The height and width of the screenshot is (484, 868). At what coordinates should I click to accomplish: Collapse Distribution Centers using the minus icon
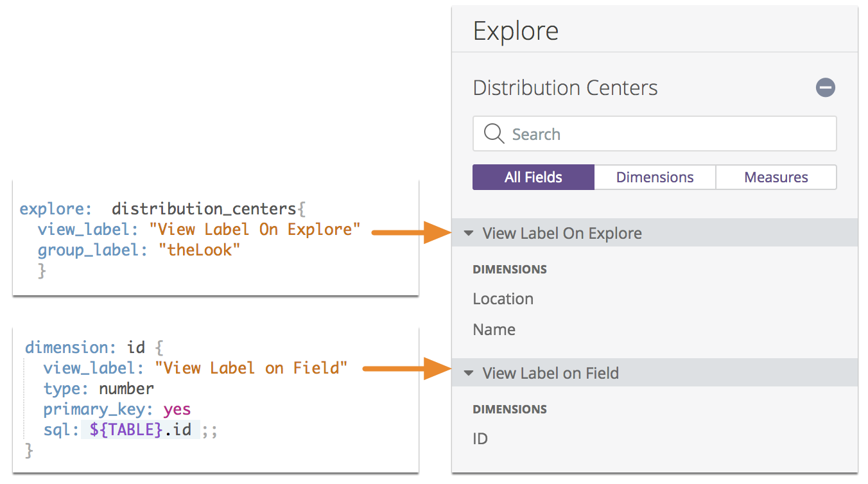point(825,87)
